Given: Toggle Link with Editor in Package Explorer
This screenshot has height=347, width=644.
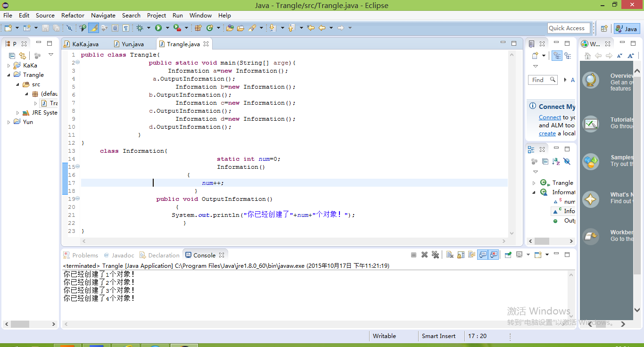Looking at the screenshot, I should [x=22, y=55].
